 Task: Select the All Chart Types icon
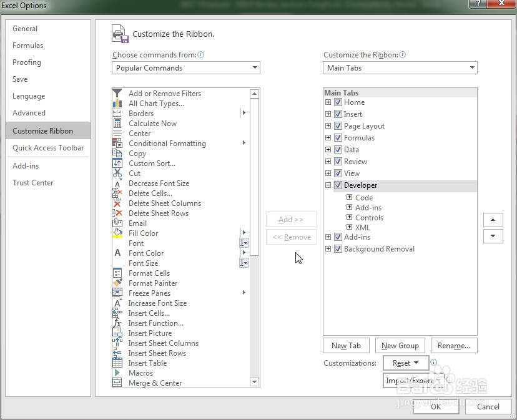tap(117, 104)
